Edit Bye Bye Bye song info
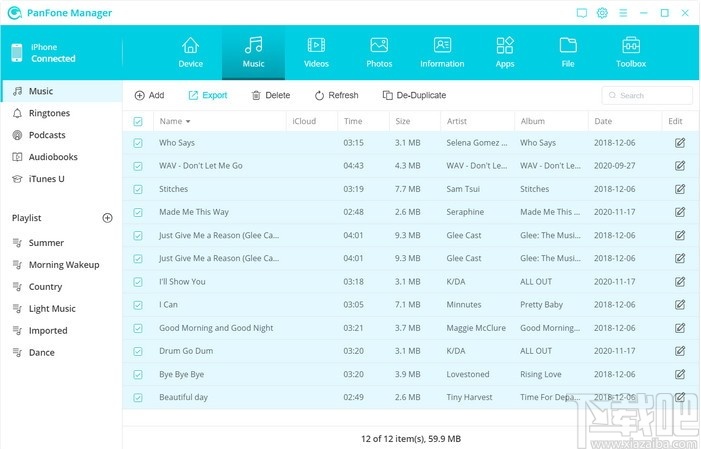The image size is (701, 449). click(680, 374)
